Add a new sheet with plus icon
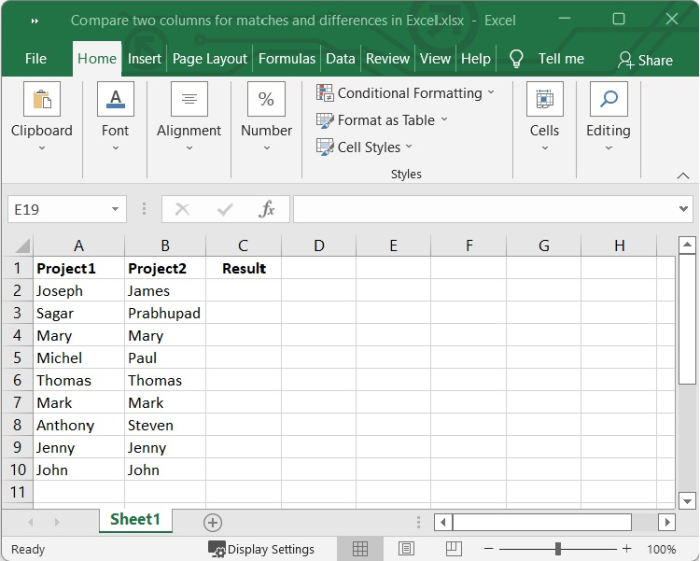 click(x=212, y=522)
